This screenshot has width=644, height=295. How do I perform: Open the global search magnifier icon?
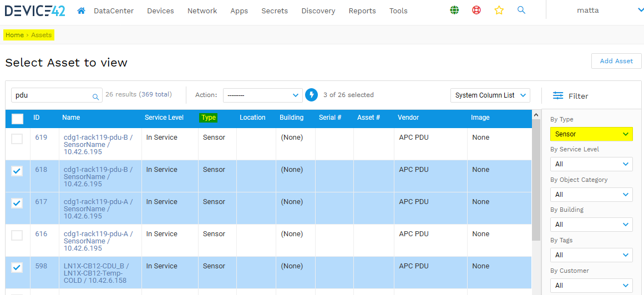coord(521,11)
